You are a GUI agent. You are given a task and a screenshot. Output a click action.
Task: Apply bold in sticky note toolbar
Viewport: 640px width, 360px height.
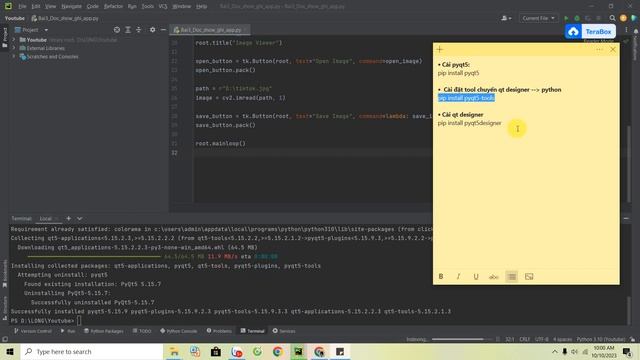pos(441,276)
